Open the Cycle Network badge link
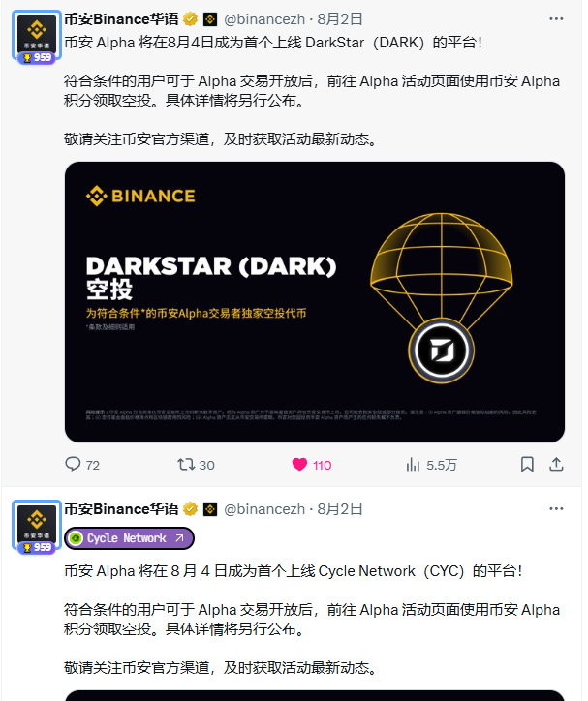This screenshot has height=701, width=588. coord(129,538)
